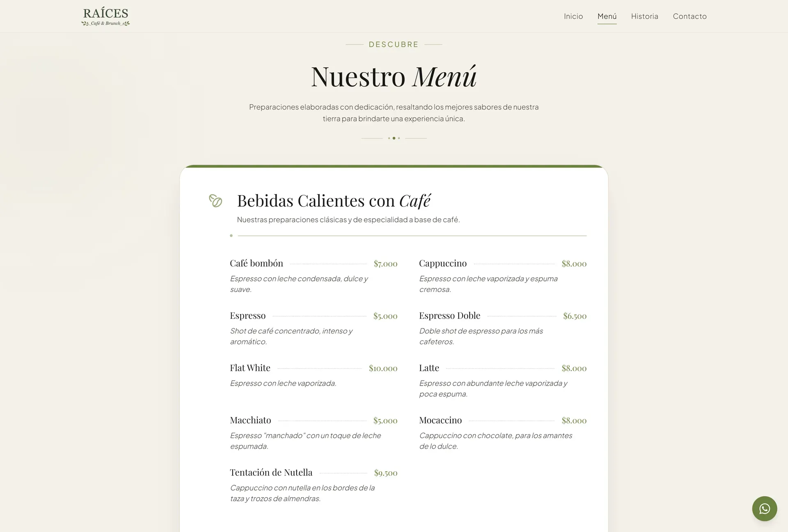Open the WhatsApp chat floating button

(764, 509)
